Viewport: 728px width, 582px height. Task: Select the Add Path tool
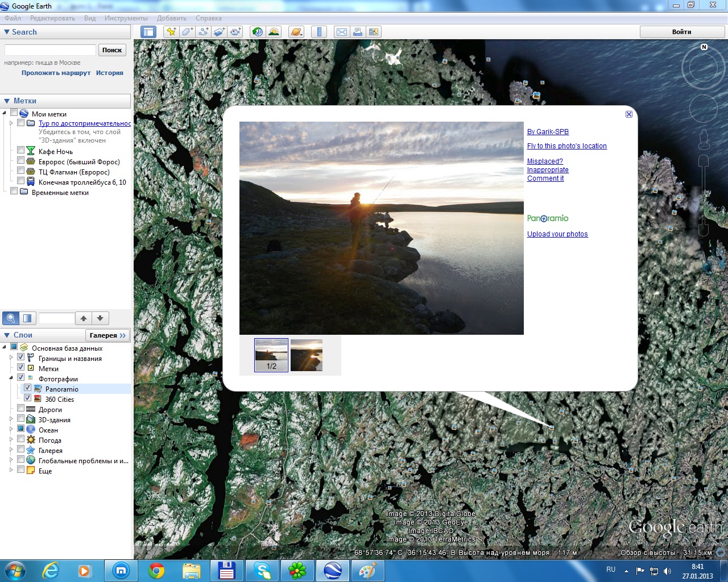[x=203, y=32]
